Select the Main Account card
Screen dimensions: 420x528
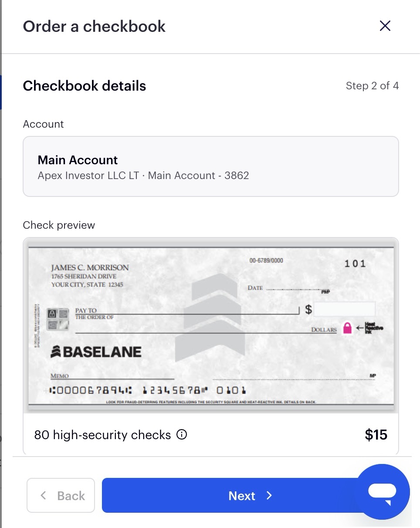tap(211, 166)
